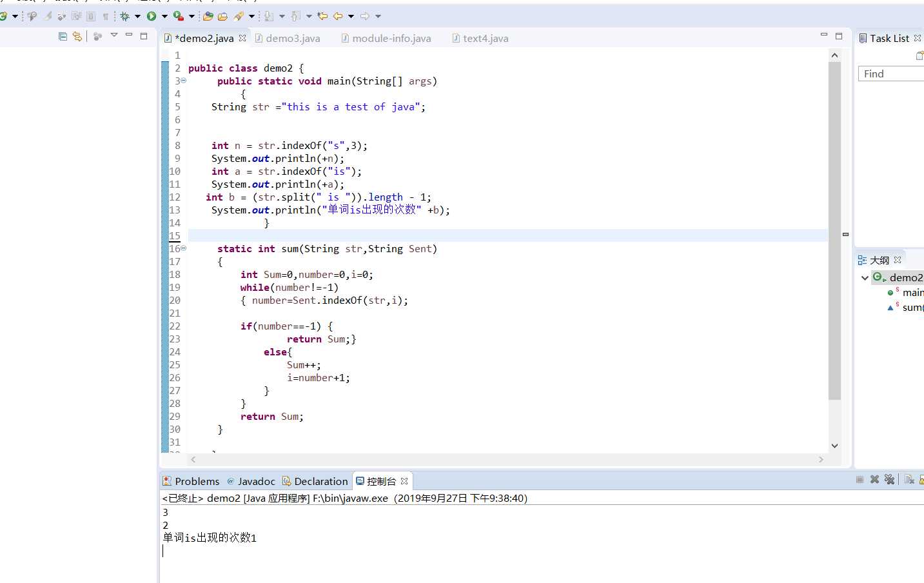Close the 大纲 outline view
Screen dimensions: 924x583
coord(898,260)
